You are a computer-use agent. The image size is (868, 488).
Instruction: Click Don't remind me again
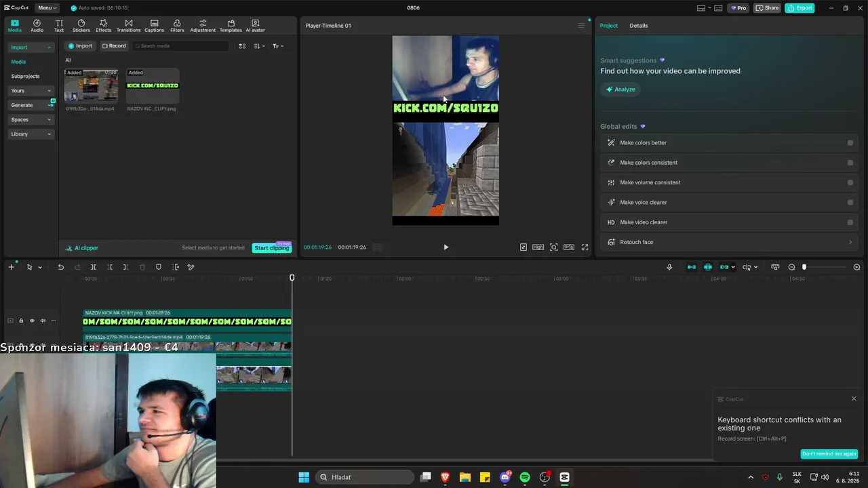pyautogui.click(x=829, y=454)
